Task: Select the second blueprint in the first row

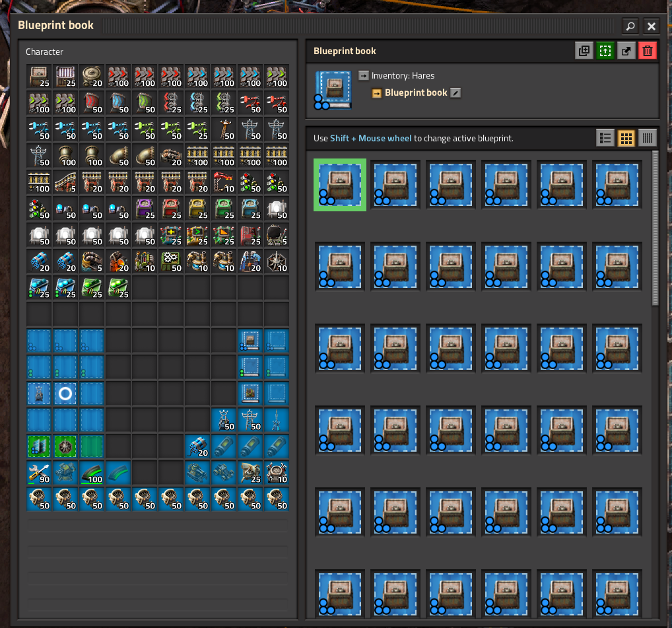Action: point(395,185)
